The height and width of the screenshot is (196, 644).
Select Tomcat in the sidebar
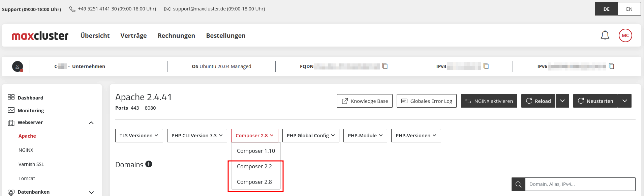(27, 178)
